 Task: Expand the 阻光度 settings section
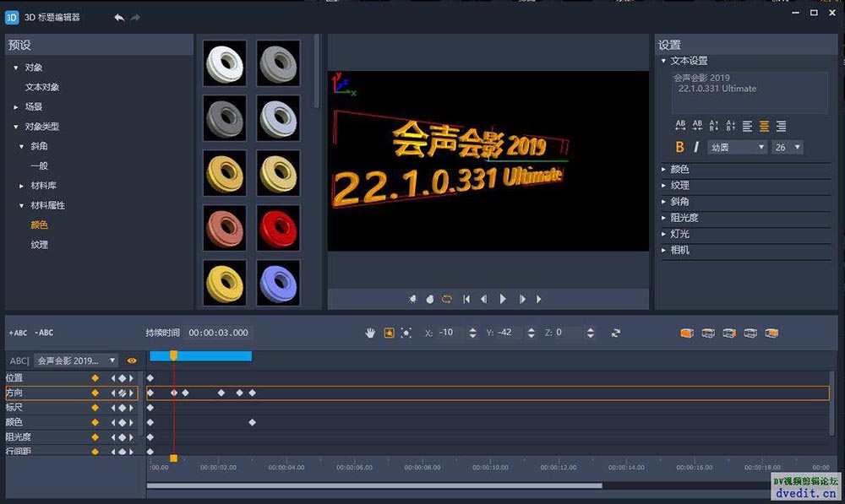pos(663,218)
